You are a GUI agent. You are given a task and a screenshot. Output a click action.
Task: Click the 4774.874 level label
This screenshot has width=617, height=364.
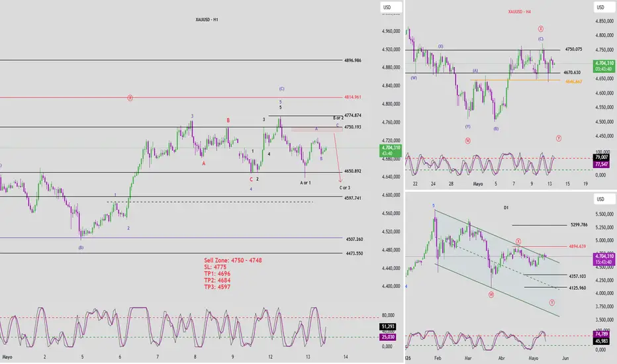click(x=353, y=116)
